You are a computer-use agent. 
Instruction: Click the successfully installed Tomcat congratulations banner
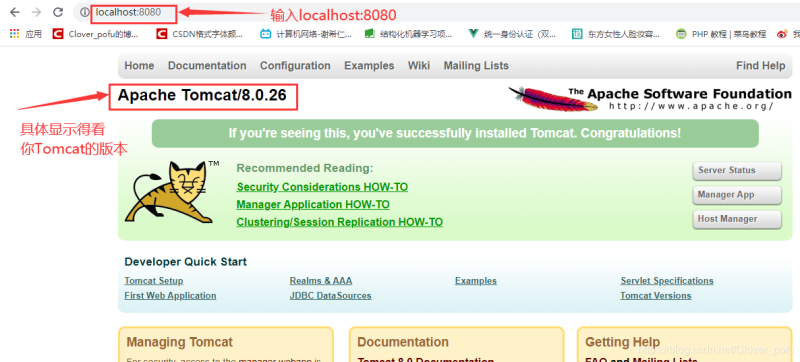[x=455, y=134]
